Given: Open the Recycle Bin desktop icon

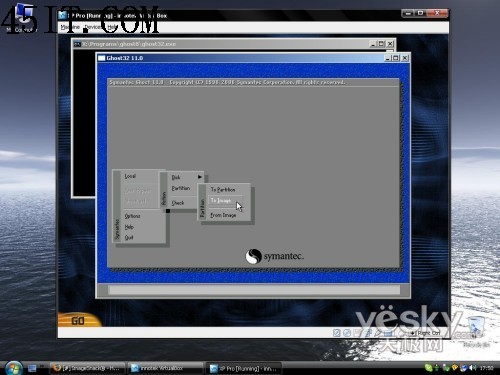Looking at the screenshot, I should click(x=476, y=332).
